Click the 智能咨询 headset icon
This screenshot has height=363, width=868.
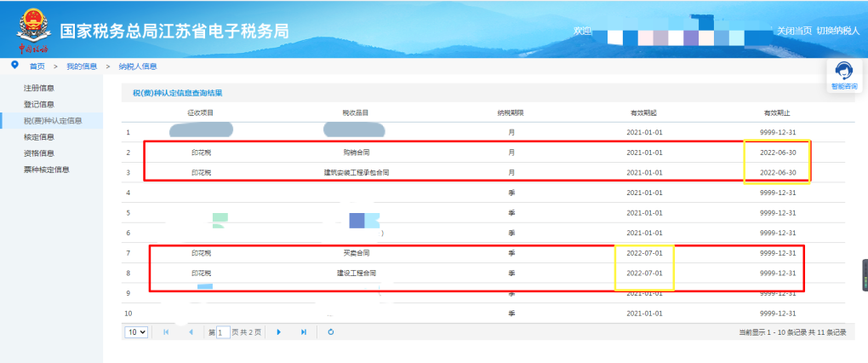(843, 71)
